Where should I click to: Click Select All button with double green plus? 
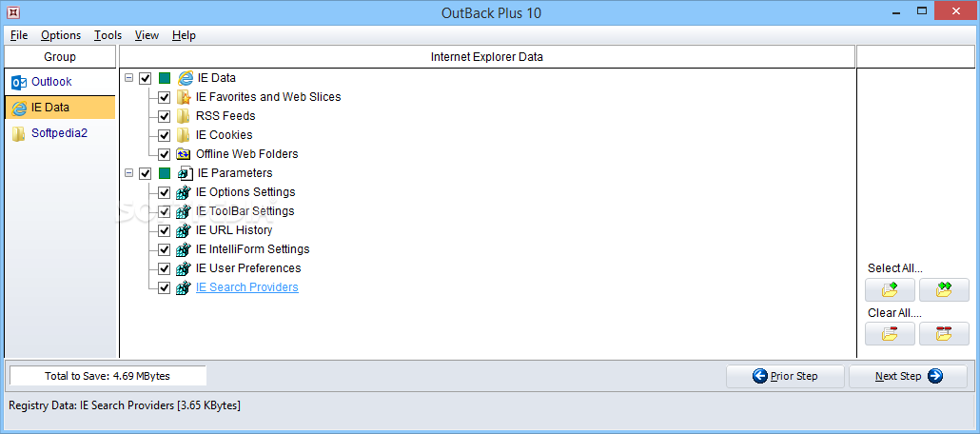944,289
